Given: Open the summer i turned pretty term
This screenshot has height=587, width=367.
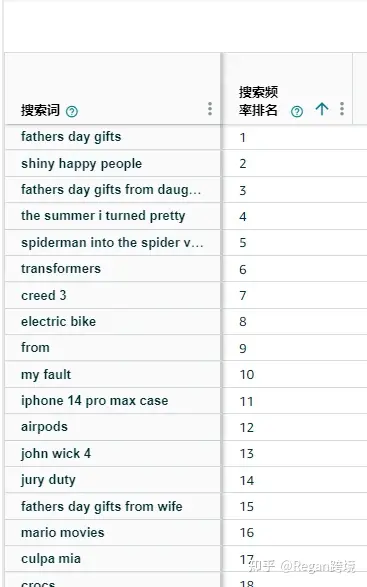Looking at the screenshot, I should coord(103,216).
